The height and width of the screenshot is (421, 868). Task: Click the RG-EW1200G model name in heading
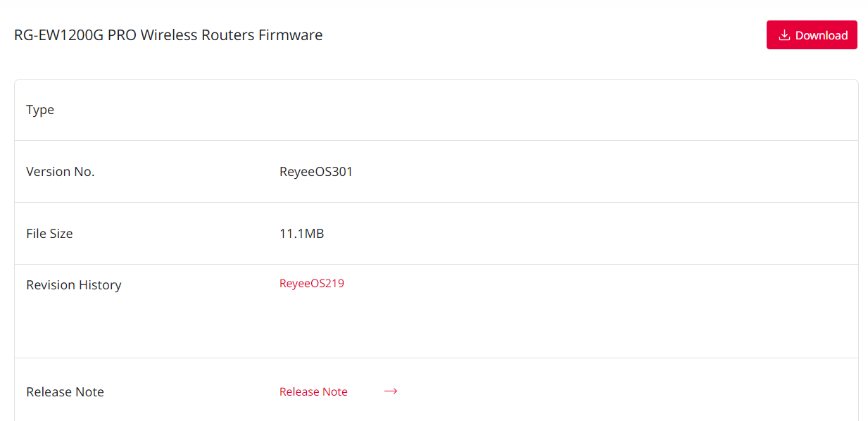coord(59,35)
